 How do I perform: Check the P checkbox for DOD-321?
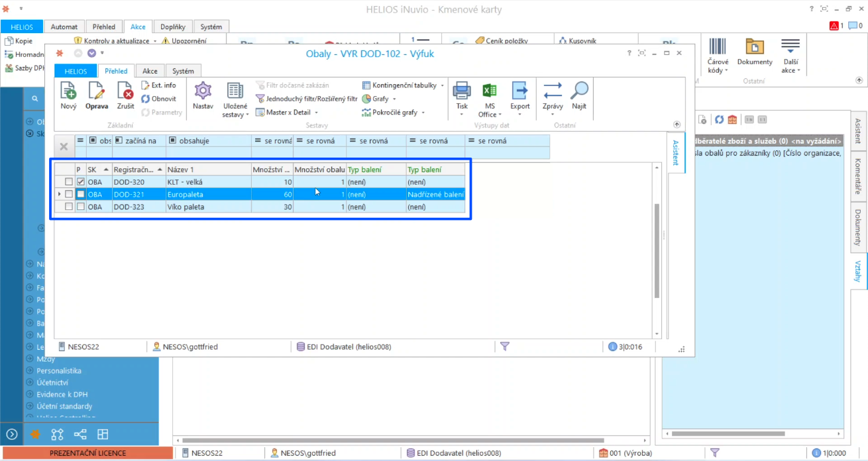pos(81,195)
